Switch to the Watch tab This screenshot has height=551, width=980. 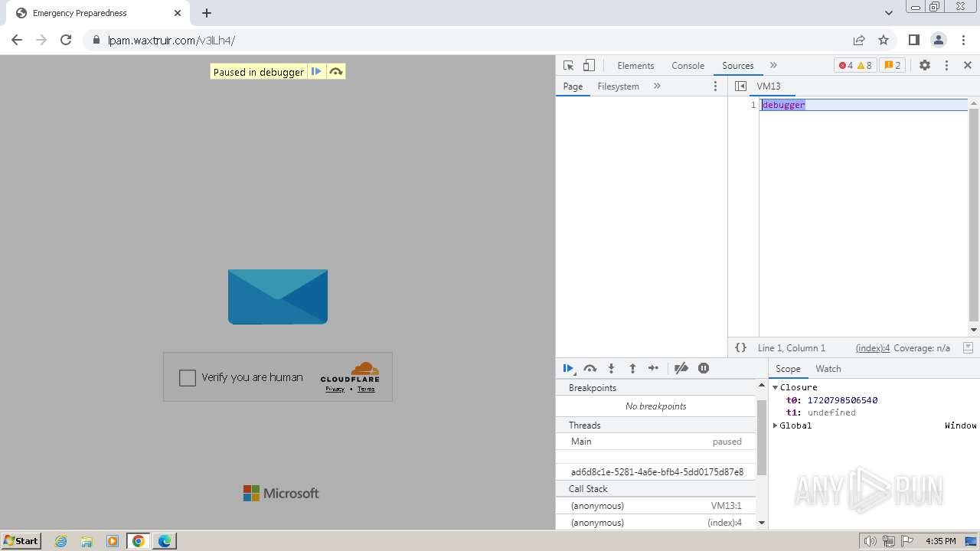pyautogui.click(x=828, y=369)
